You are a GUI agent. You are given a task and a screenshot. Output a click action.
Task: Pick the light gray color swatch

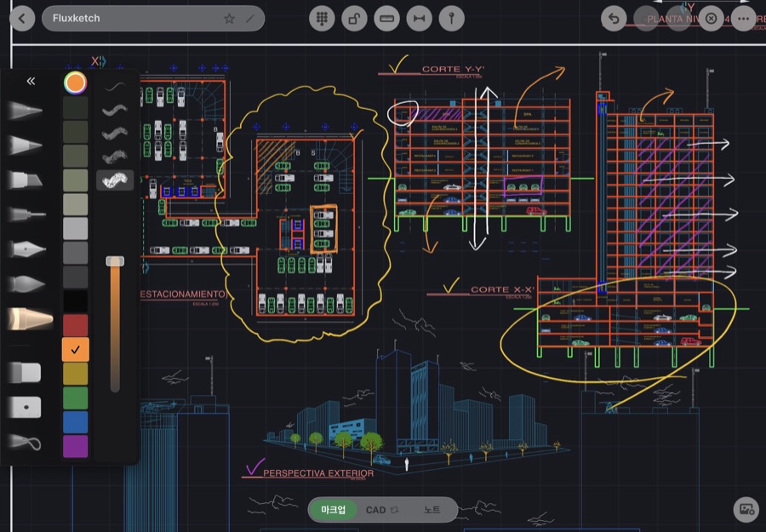coord(75,229)
